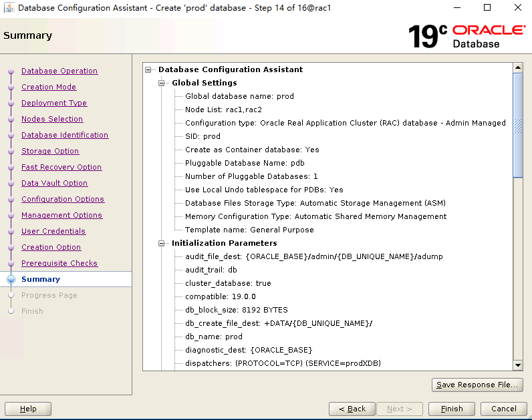The image size is (532, 420).
Task: Collapse the Global Settings tree section
Action: (x=162, y=83)
